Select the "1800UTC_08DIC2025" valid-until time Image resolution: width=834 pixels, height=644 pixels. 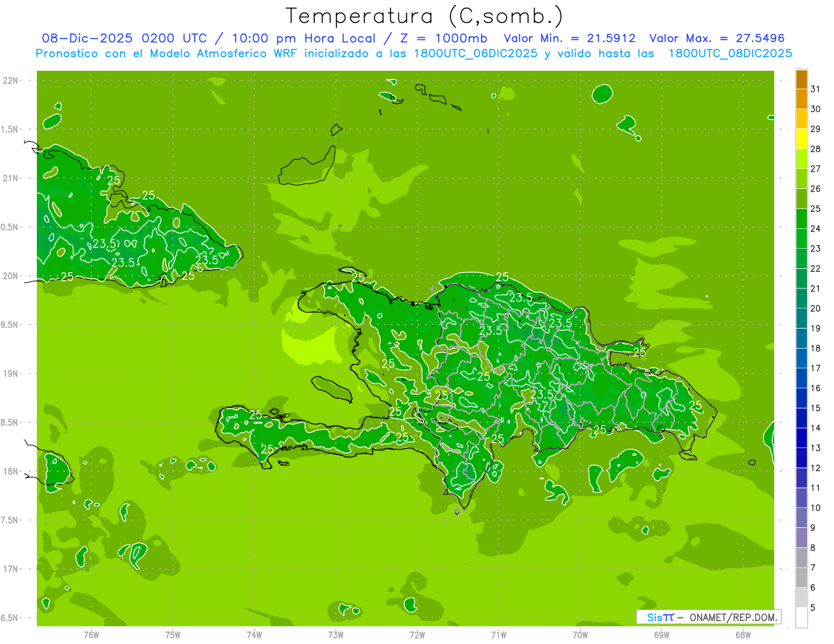(x=730, y=53)
